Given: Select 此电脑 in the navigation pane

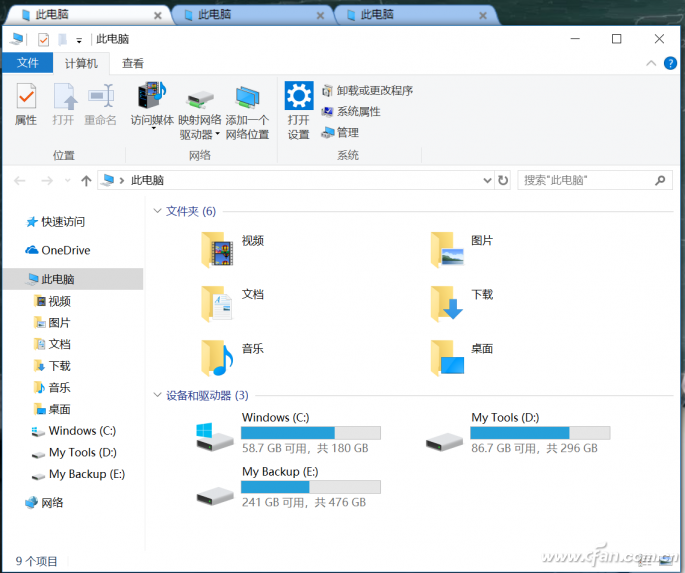Looking at the screenshot, I should (73, 279).
